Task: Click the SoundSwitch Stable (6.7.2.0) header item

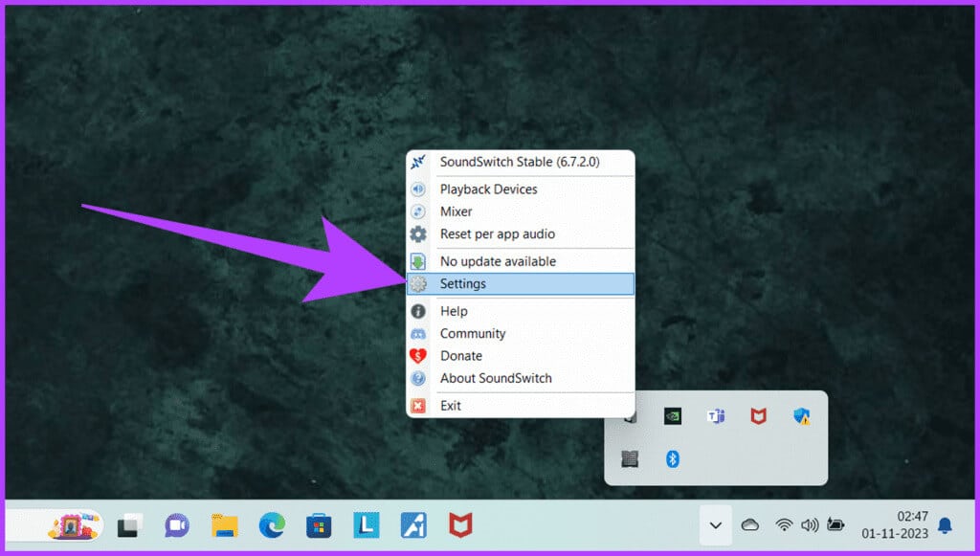Action: 520,162
